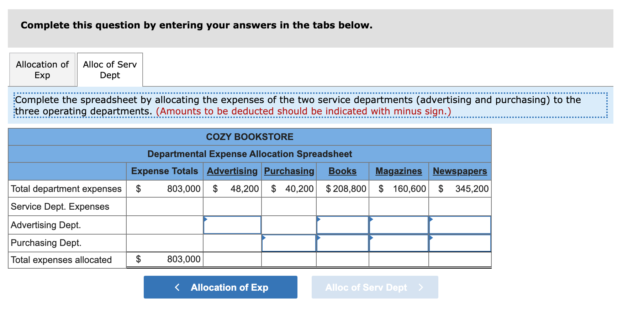Click the Allocation of Exp navigation button
Image resolution: width=644 pixels, height=317 pixels.
tap(220, 287)
